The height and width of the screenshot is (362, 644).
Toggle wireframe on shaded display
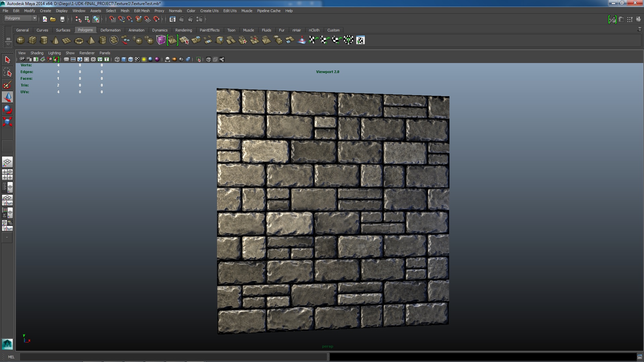tap(130, 59)
